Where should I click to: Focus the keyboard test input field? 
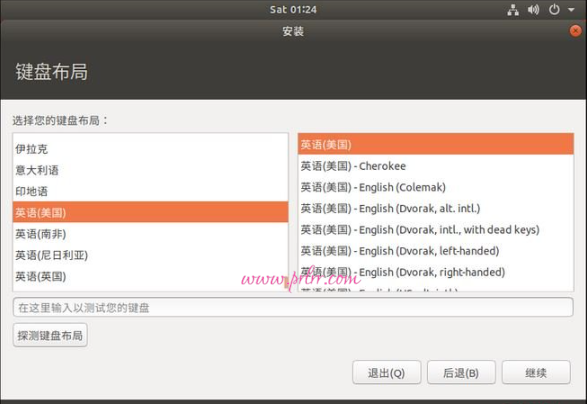click(293, 307)
